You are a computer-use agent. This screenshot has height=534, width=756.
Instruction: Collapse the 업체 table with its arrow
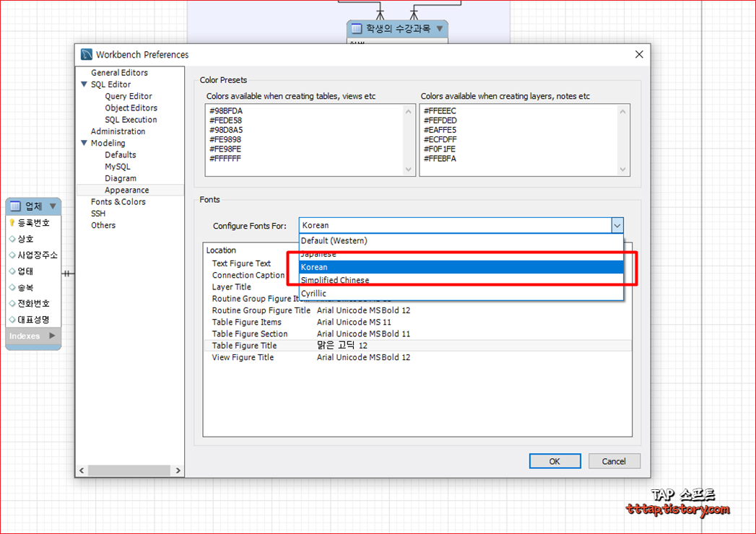pos(53,206)
